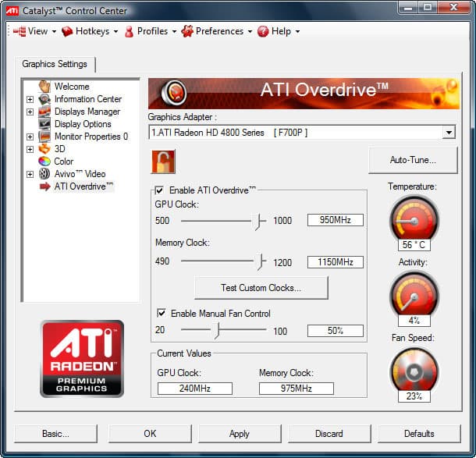The height and width of the screenshot is (458, 476).
Task: Select Display Options in the tree
Action: (x=83, y=124)
